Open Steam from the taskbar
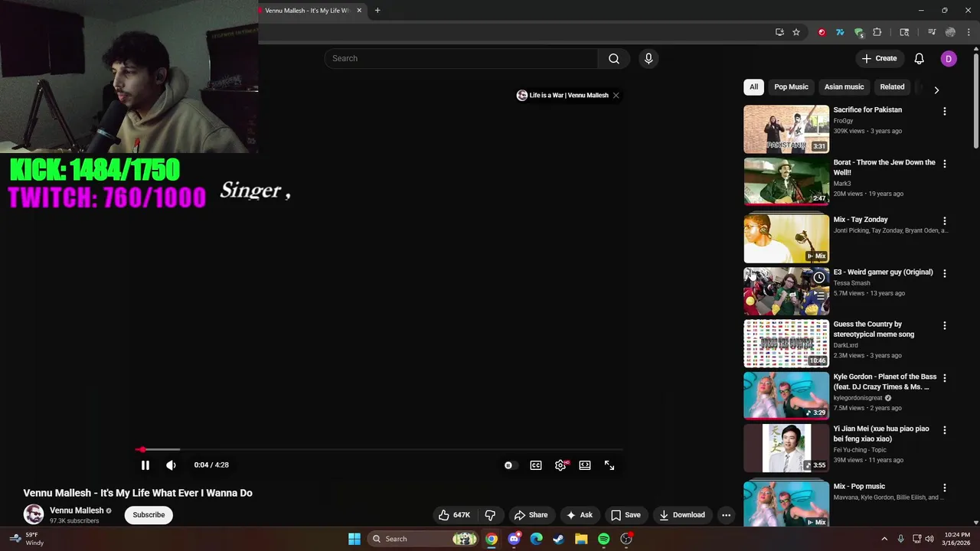This screenshot has width=980, height=551. (x=558, y=539)
